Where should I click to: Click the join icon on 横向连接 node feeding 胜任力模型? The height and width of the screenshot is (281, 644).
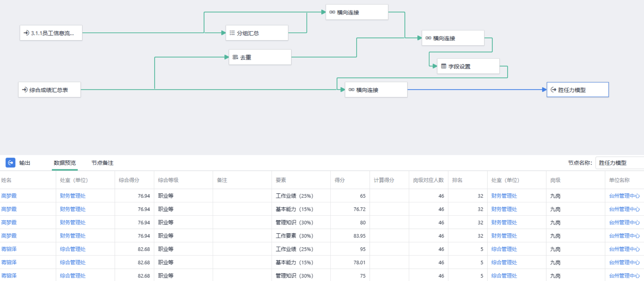pyautogui.click(x=351, y=90)
